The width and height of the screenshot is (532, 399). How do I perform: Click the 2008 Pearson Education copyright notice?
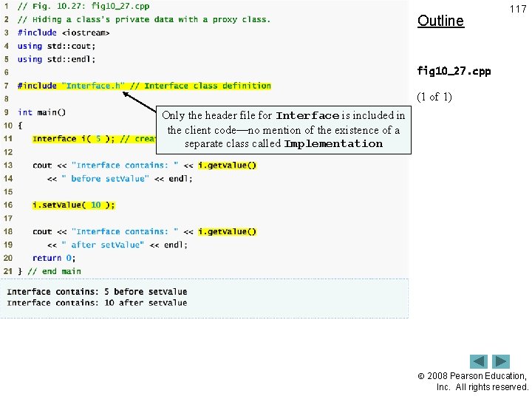(x=473, y=381)
